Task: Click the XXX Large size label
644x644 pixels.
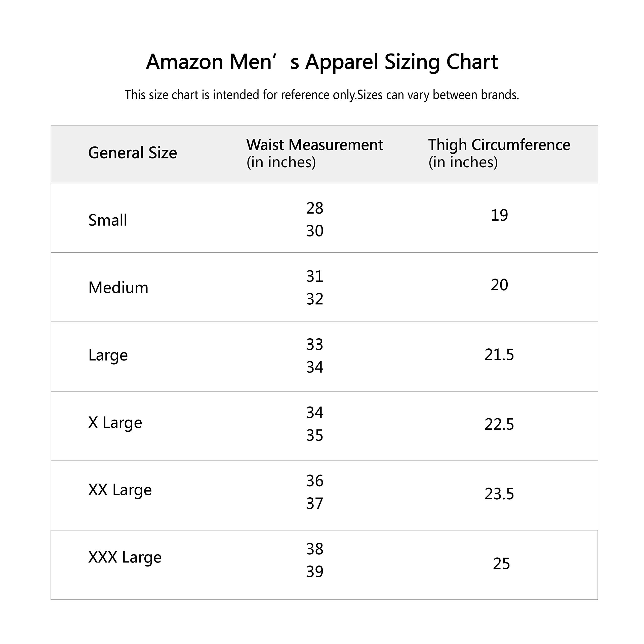Action: click(125, 557)
